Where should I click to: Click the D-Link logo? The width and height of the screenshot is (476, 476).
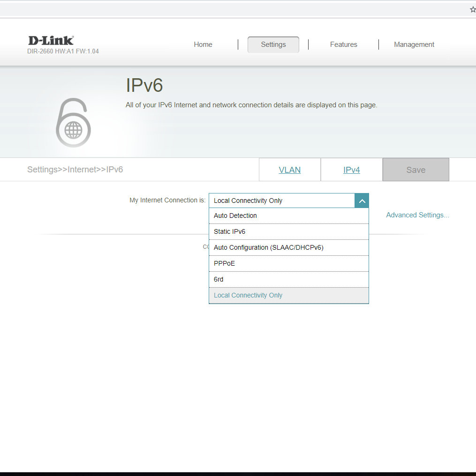(x=51, y=40)
